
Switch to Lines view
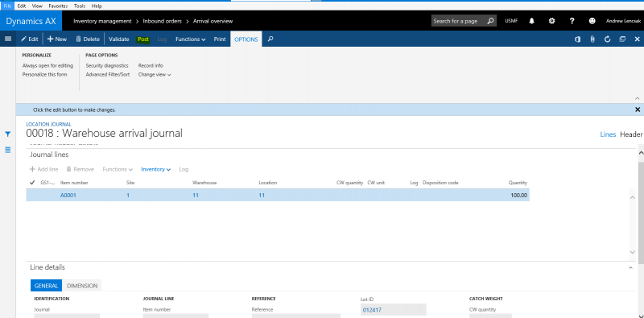tap(608, 134)
